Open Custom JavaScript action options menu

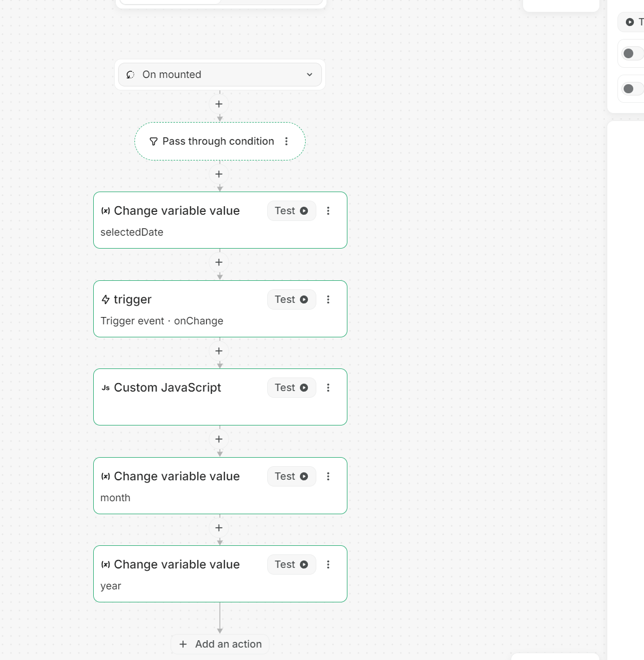(328, 388)
